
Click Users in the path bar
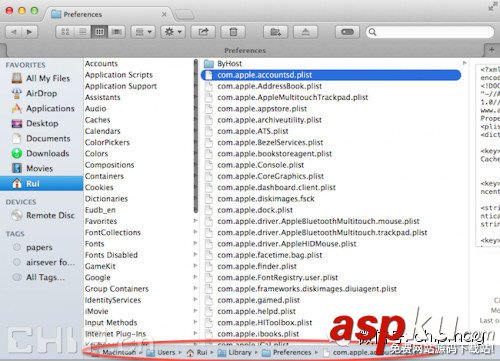coord(161,352)
